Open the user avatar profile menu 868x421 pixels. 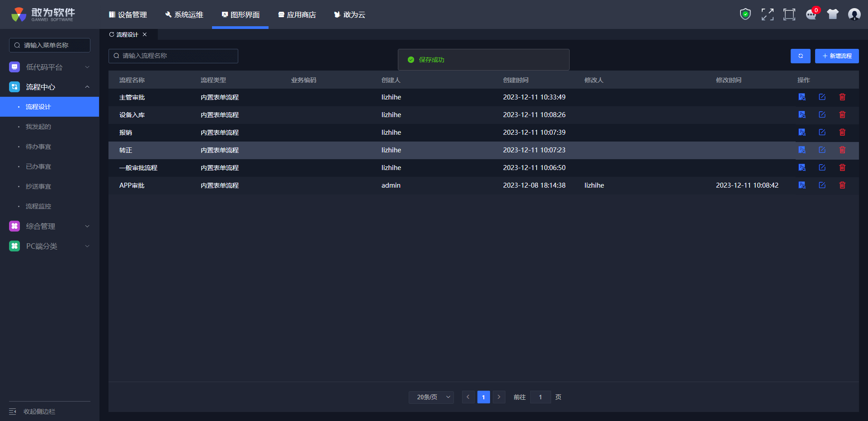coord(854,14)
